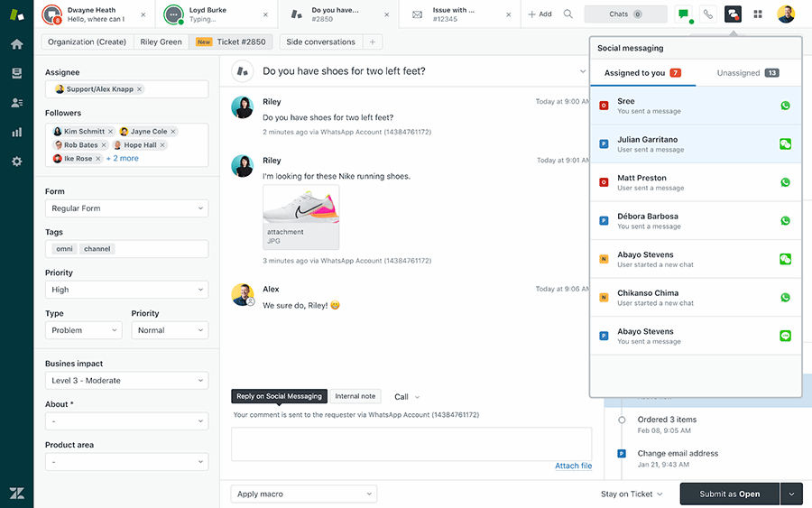Screen dimensions: 812x508
Task: Open the Submit status arrow menu
Action: (x=791, y=494)
